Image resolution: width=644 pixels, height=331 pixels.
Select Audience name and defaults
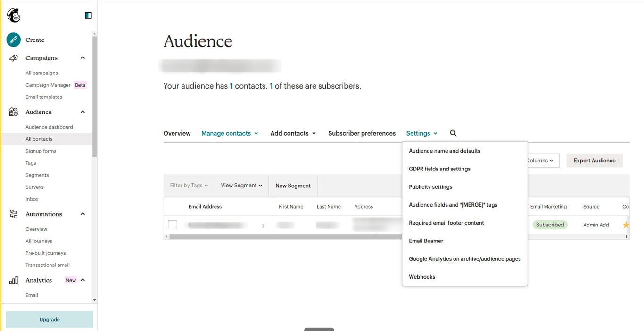(445, 151)
